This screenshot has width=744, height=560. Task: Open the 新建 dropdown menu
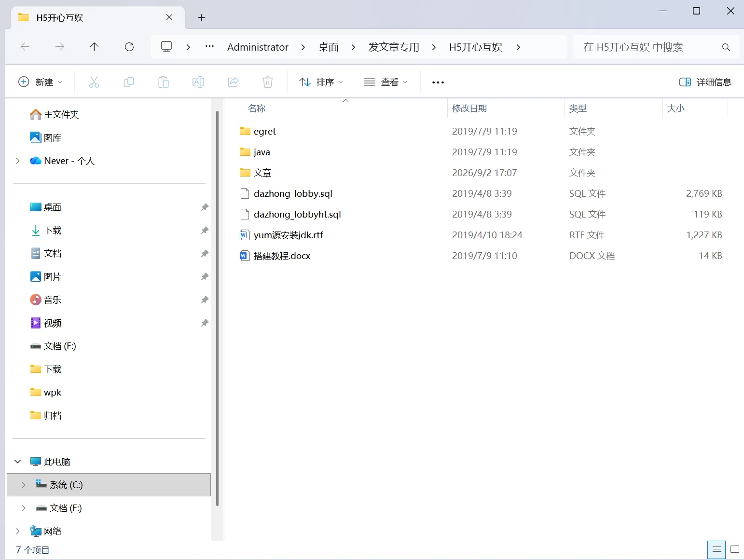pyautogui.click(x=40, y=82)
